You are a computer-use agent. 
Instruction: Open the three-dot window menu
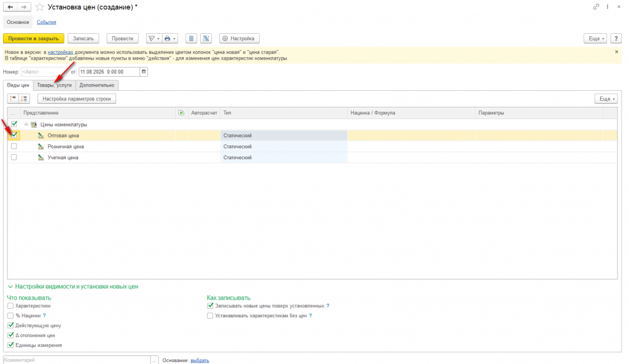608,7
